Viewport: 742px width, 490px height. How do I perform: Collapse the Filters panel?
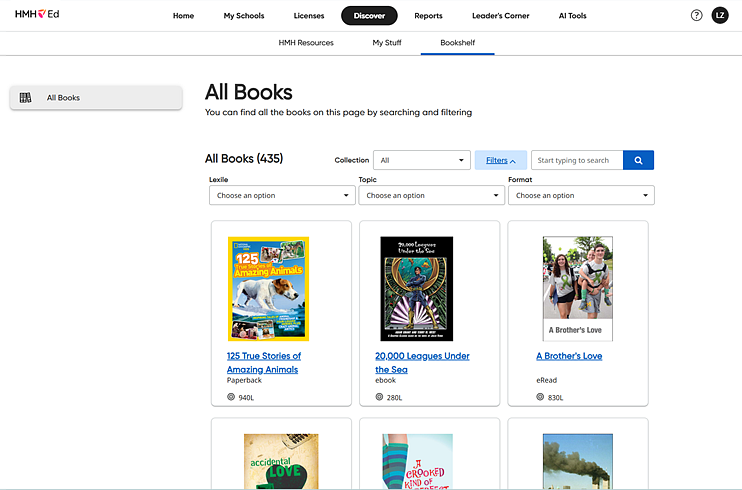click(x=501, y=160)
